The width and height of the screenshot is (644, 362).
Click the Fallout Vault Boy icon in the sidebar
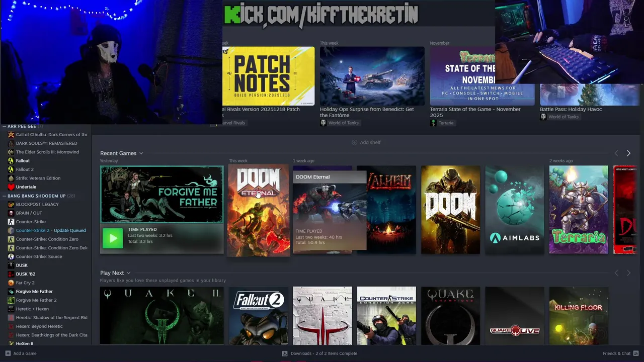click(11, 161)
